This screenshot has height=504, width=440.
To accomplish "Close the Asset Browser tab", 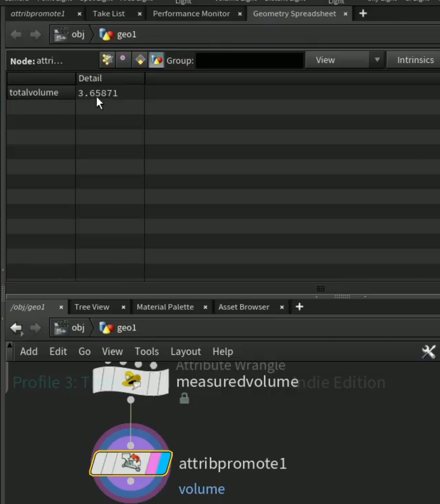I will tap(282, 307).
